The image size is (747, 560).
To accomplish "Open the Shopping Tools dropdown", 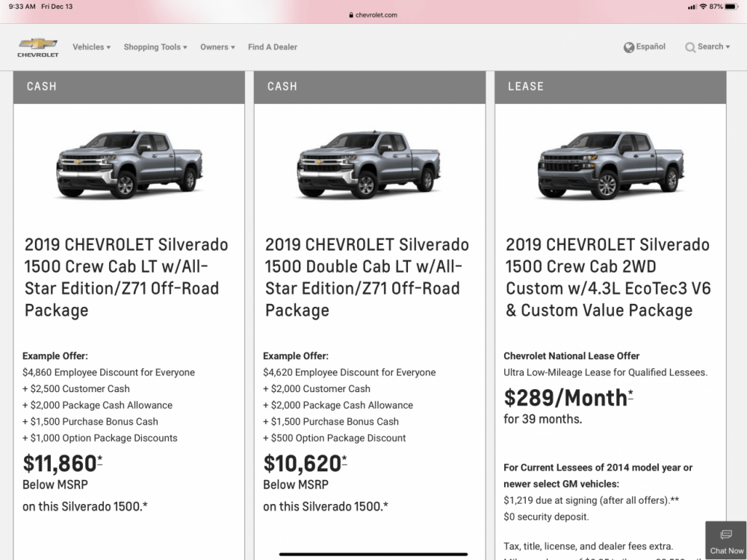I will 155,47.
